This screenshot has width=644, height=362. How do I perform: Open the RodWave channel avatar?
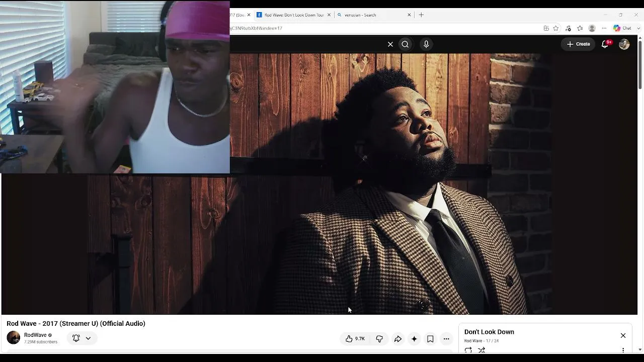click(x=14, y=338)
